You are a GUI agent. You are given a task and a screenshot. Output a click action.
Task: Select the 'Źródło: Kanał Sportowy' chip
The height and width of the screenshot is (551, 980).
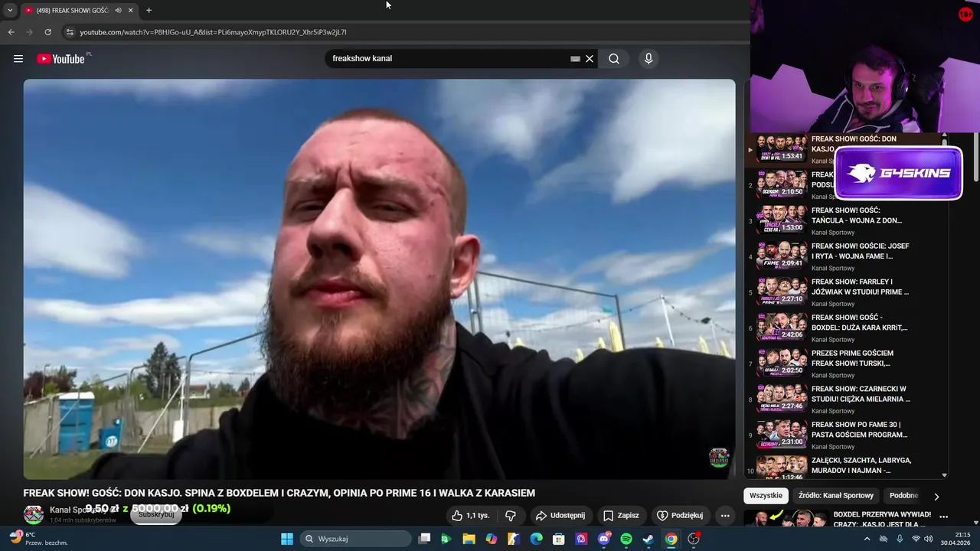835,496
